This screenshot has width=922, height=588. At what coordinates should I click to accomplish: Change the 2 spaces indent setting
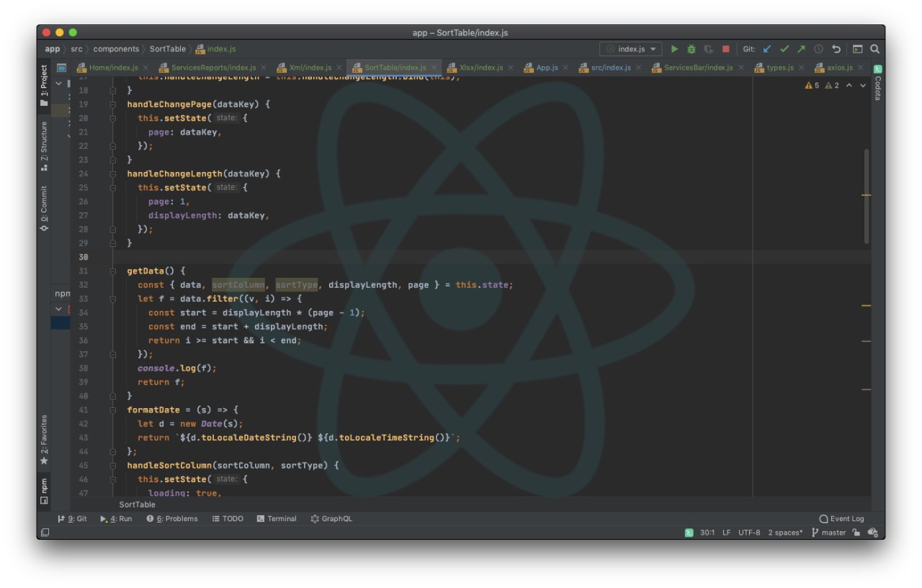tap(785, 533)
